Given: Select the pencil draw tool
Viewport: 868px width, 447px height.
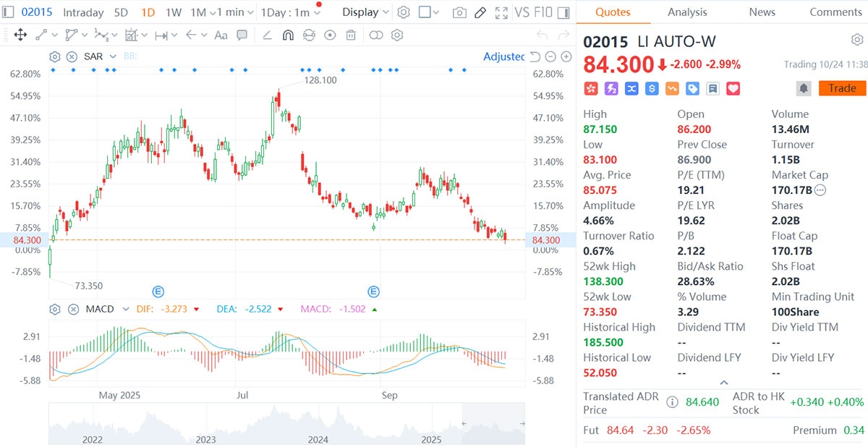Looking at the screenshot, I should point(480,12).
